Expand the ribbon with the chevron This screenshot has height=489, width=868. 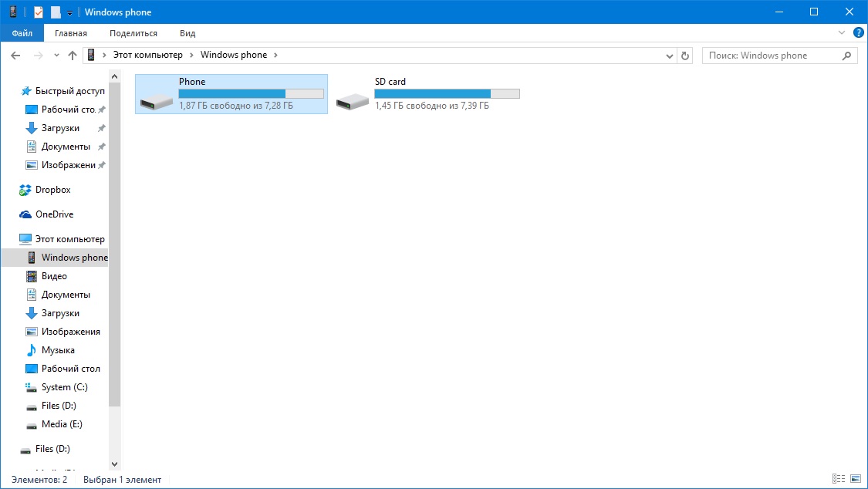(842, 32)
